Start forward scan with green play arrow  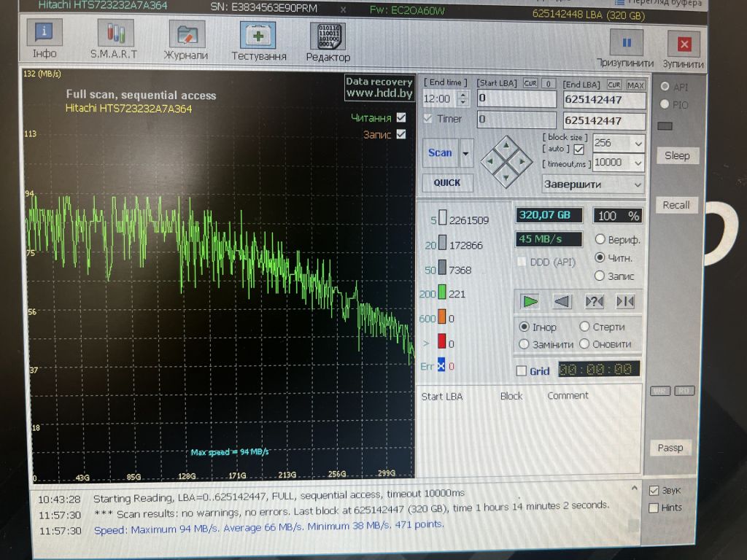point(530,301)
